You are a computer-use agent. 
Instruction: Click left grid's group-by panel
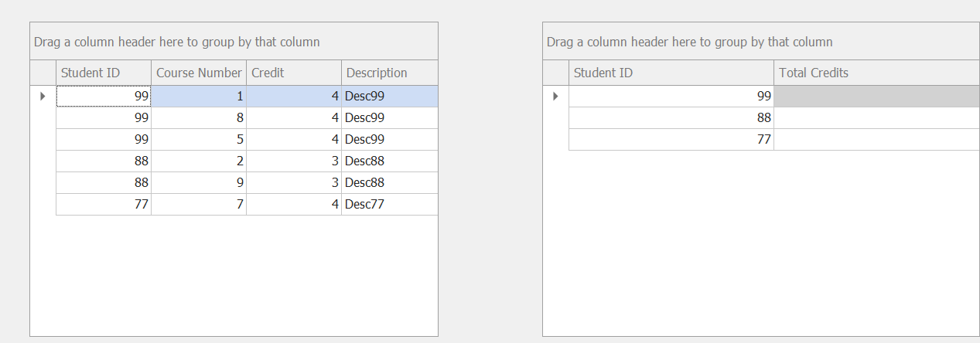234,42
